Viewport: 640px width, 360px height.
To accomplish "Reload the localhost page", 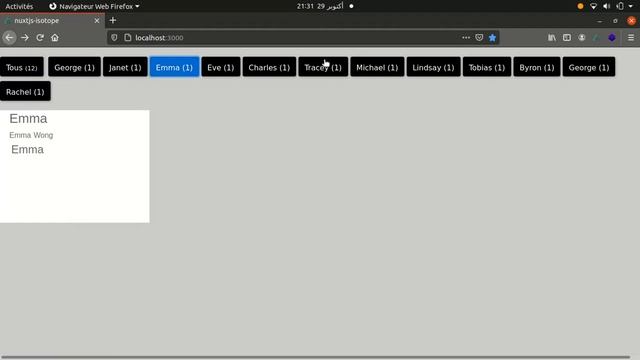I will pos(40,38).
